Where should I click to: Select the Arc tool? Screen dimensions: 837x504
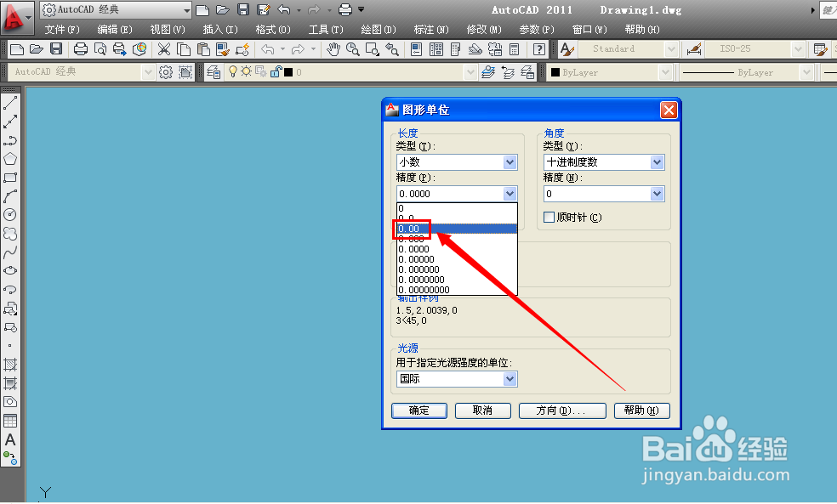pos(10,196)
